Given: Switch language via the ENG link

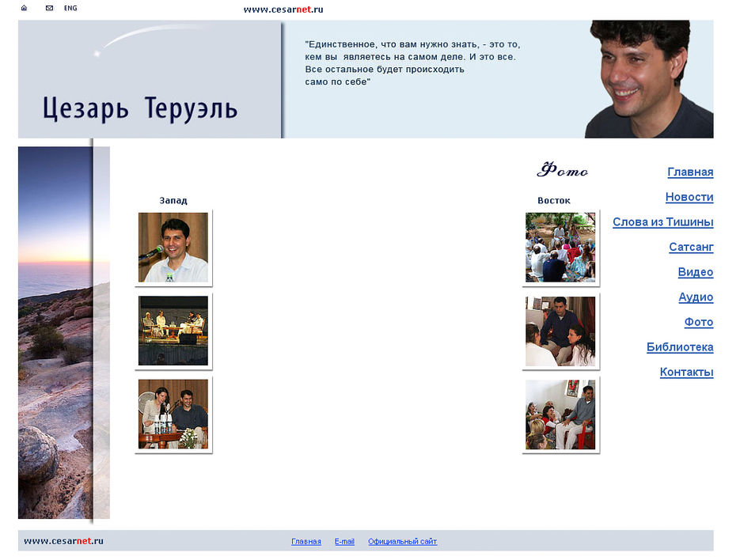Looking at the screenshot, I should click(70, 8).
